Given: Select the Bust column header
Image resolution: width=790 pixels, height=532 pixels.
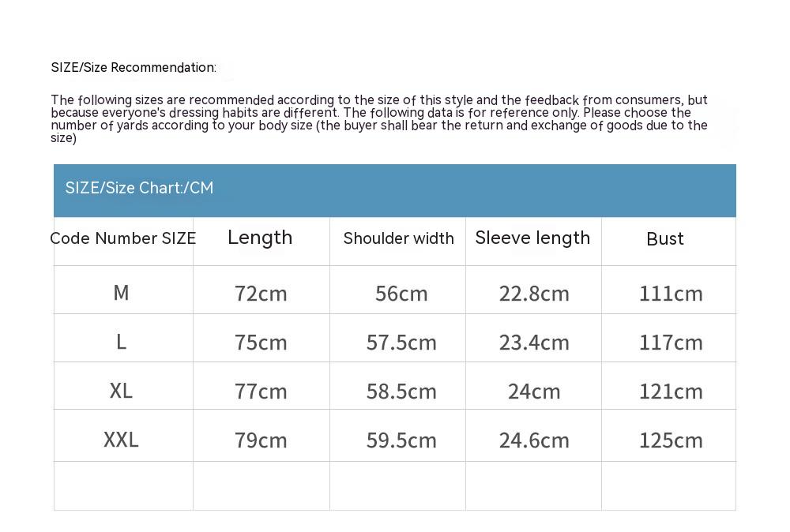Looking at the screenshot, I should [665, 239].
